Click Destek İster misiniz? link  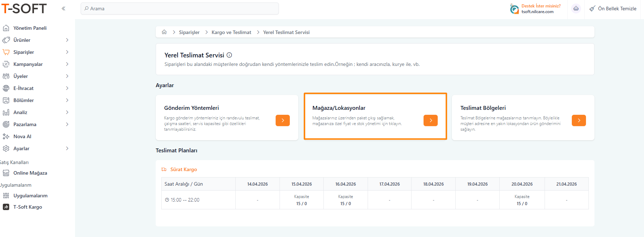(x=541, y=6)
